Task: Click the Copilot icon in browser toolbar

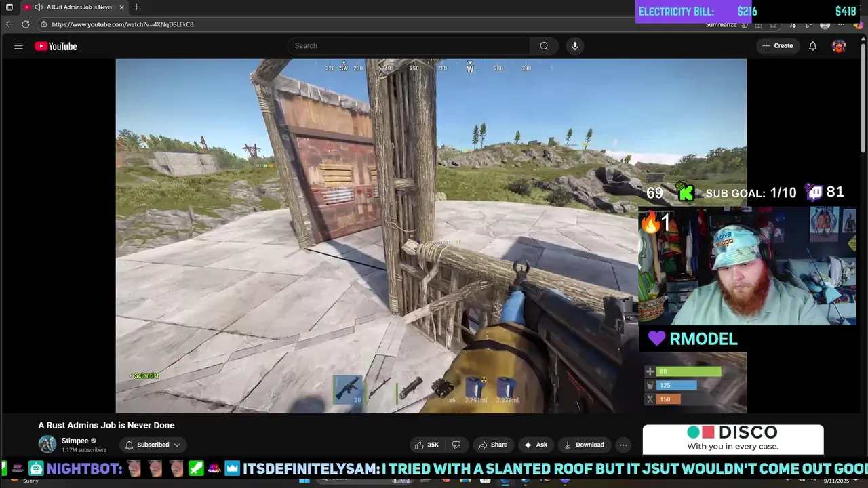Action: click(x=859, y=24)
